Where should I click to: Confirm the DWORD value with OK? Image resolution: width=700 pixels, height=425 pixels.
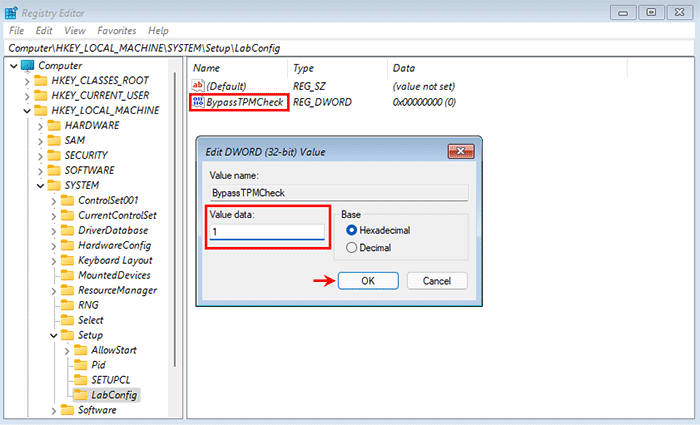click(x=368, y=281)
